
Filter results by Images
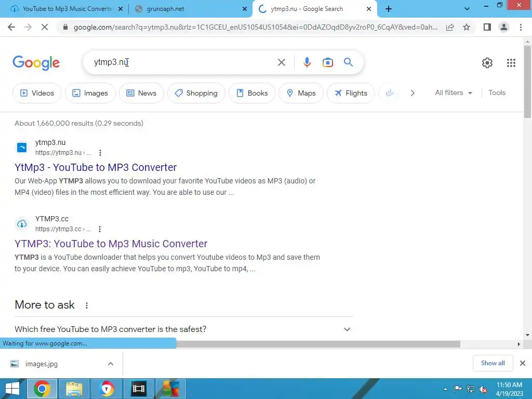click(90, 93)
